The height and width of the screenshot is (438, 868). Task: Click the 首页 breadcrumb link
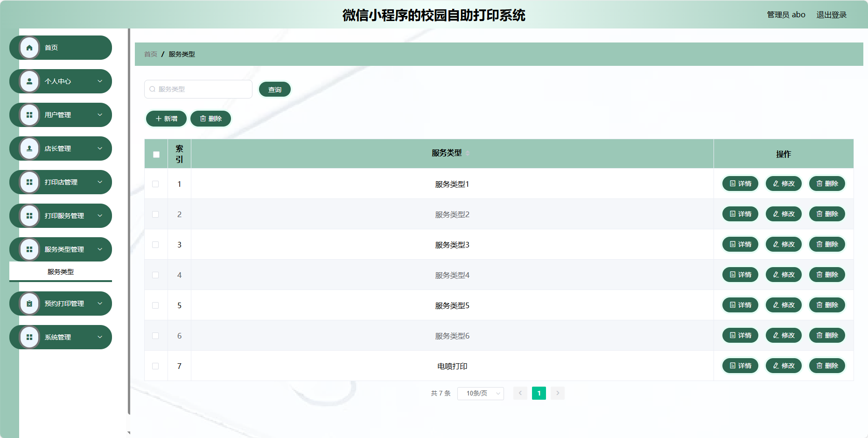click(x=151, y=54)
